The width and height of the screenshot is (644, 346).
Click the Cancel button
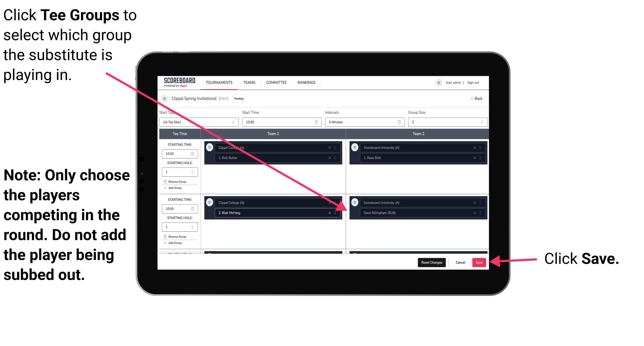click(460, 262)
